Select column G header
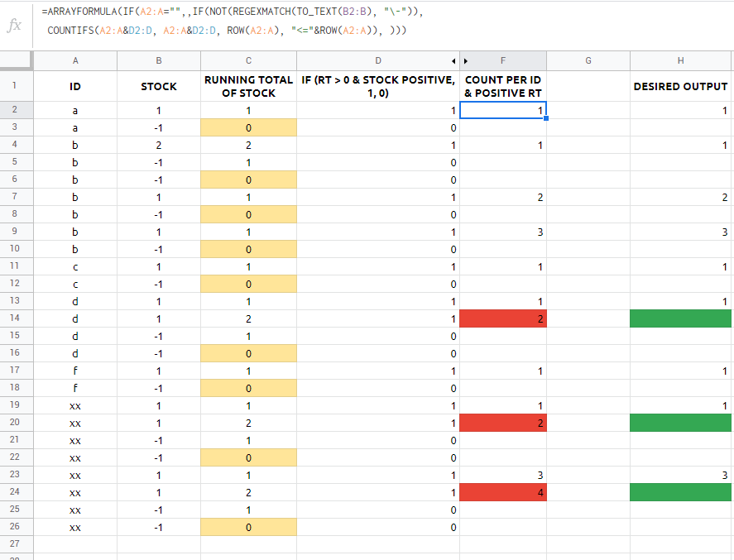Screen dimensions: 734x560 click(x=588, y=61)
